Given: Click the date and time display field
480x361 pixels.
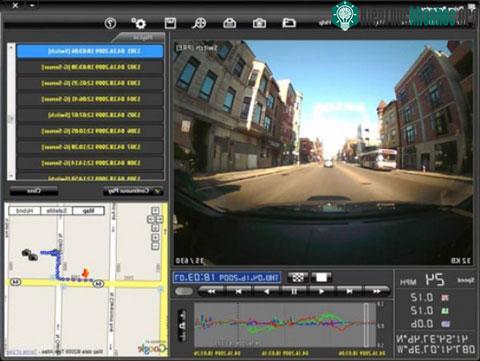Looking at the screenshot, I should tap(227, 278).
